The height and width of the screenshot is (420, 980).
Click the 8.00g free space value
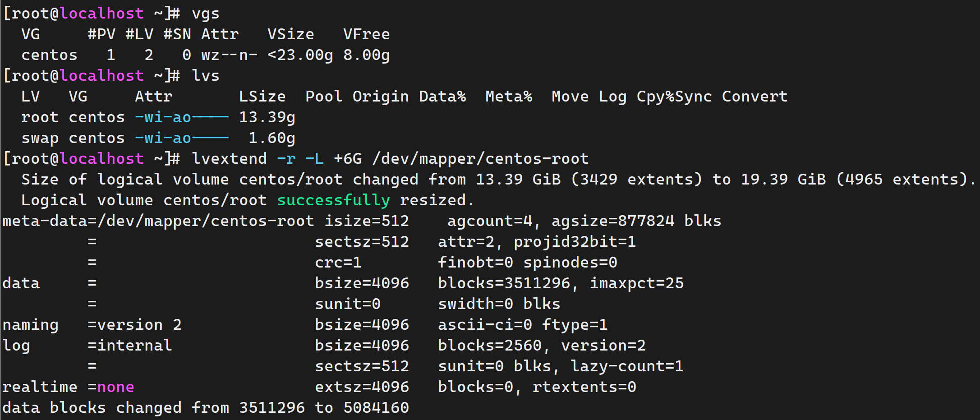pos(366,55)
